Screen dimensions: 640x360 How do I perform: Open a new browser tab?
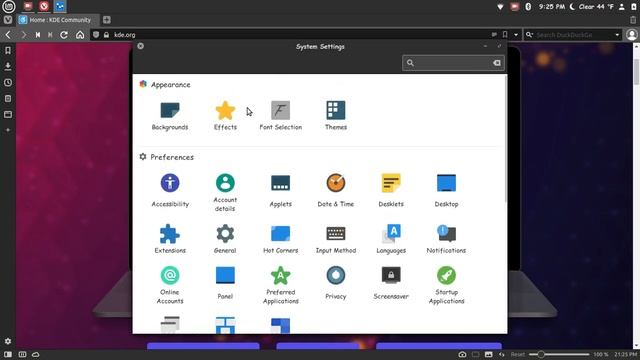pyautogui.click(x=107, y=20)
